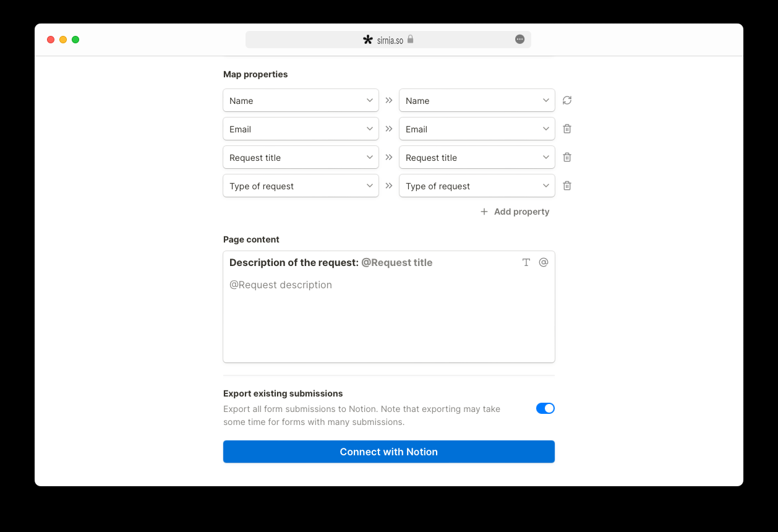Delete the Request title property mapping
Viewport: 778px width, 532px height.
tap(567, 157)
